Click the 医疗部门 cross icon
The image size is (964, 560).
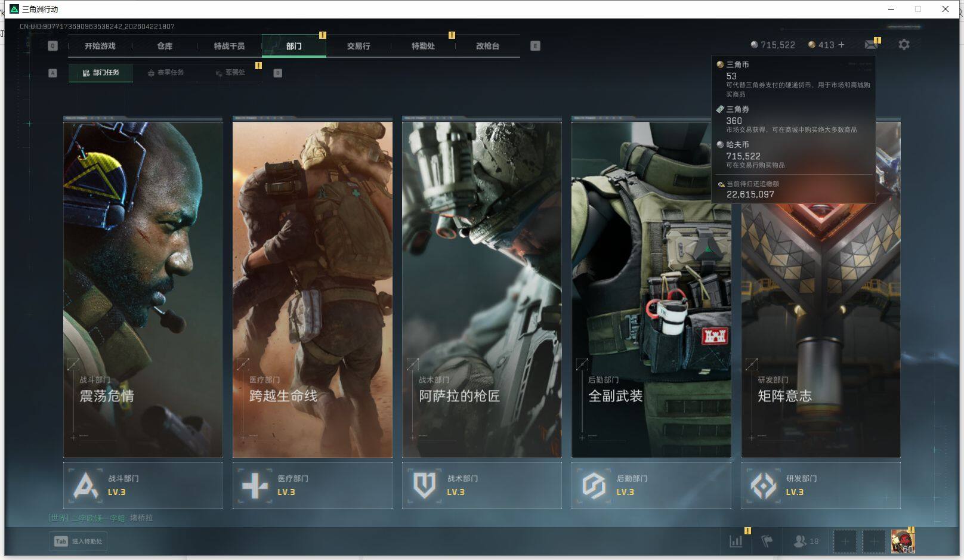tap(255, 485)
